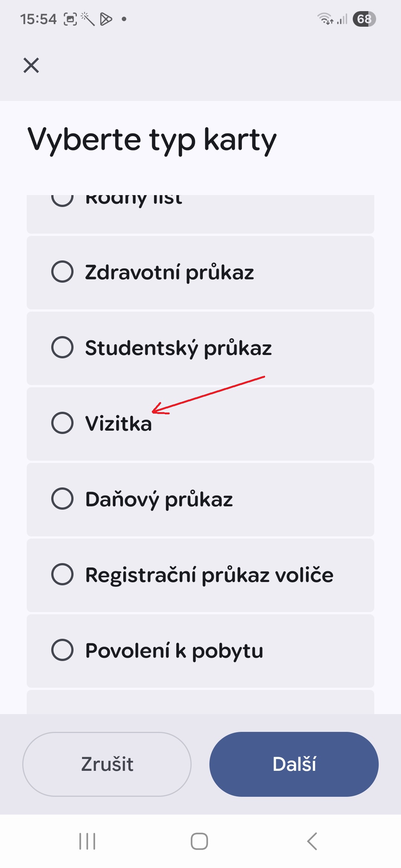Close the card type dialog with X
This screenshot has width=401, height=868.
pyautogui.click(x=31, y=65)
